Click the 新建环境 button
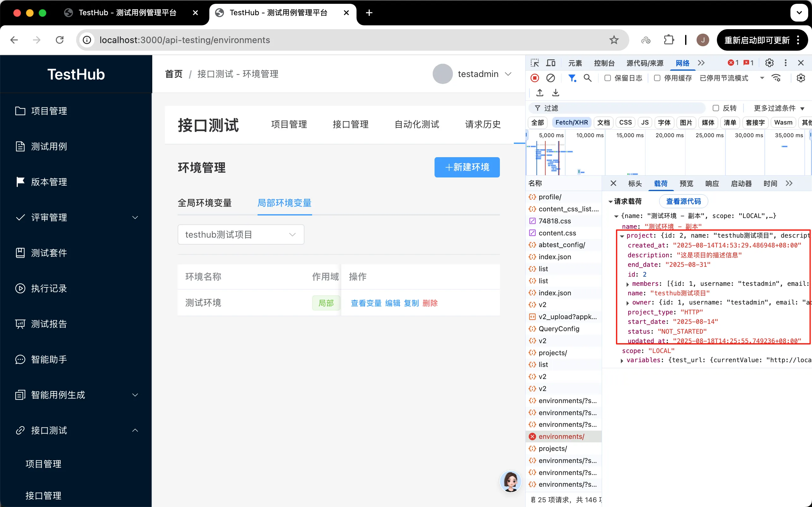This screenshot has width=812, height=507. point(467,167)
